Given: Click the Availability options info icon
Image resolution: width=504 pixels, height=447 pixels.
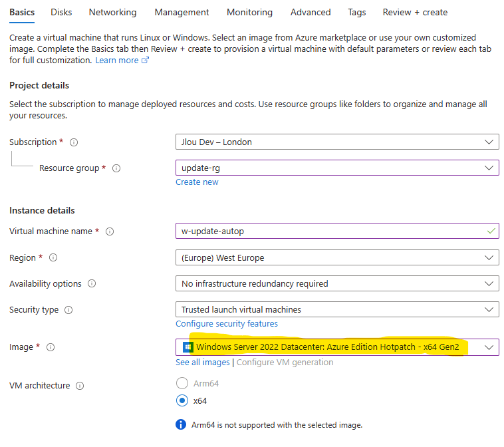Looking at the screenshot, I should click(x=92, y=283).
